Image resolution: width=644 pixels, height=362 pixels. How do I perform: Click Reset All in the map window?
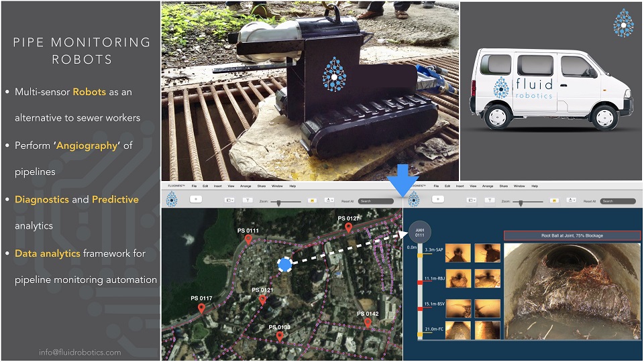click(347, 201)
